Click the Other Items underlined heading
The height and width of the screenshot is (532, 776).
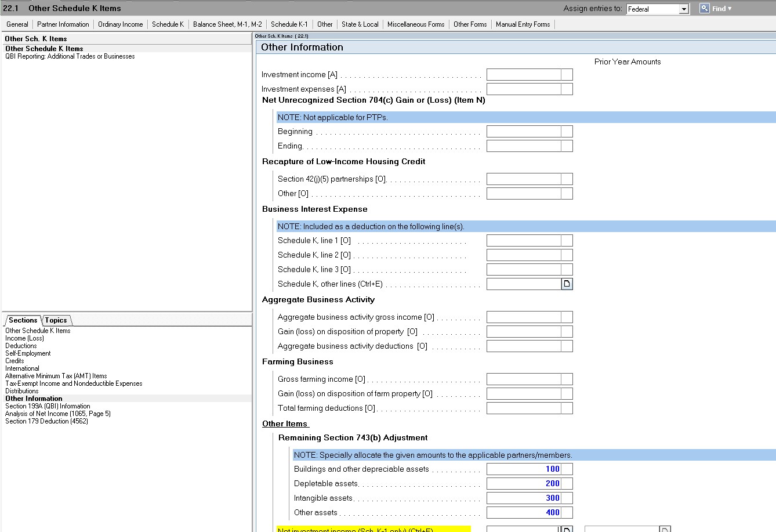(285, 424)
